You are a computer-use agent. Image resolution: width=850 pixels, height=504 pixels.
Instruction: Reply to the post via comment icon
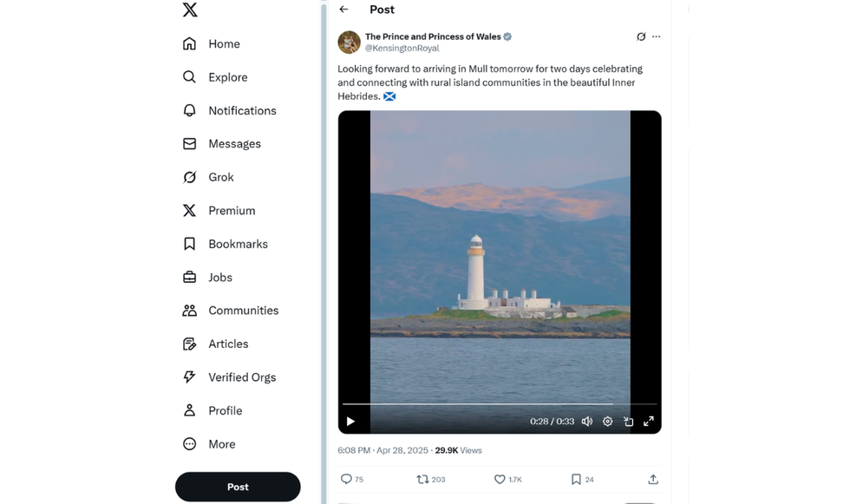point(347,479)
